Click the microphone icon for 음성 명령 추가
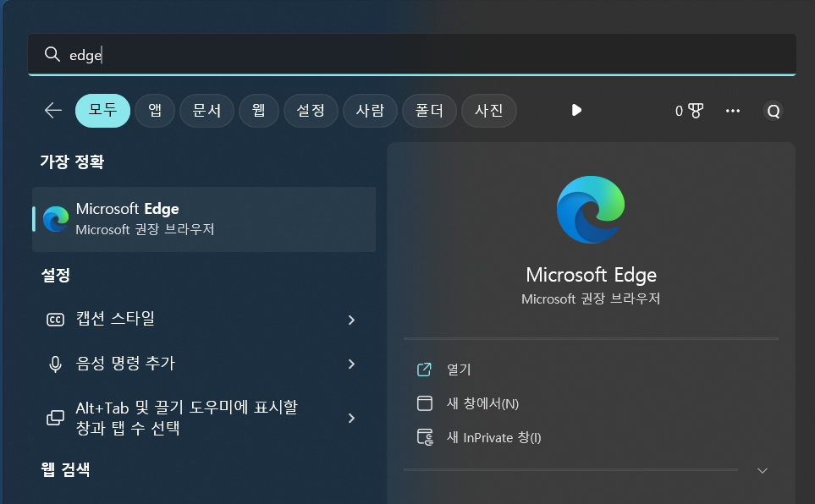Viewport: 815px width, 504px height. point(55,364)
